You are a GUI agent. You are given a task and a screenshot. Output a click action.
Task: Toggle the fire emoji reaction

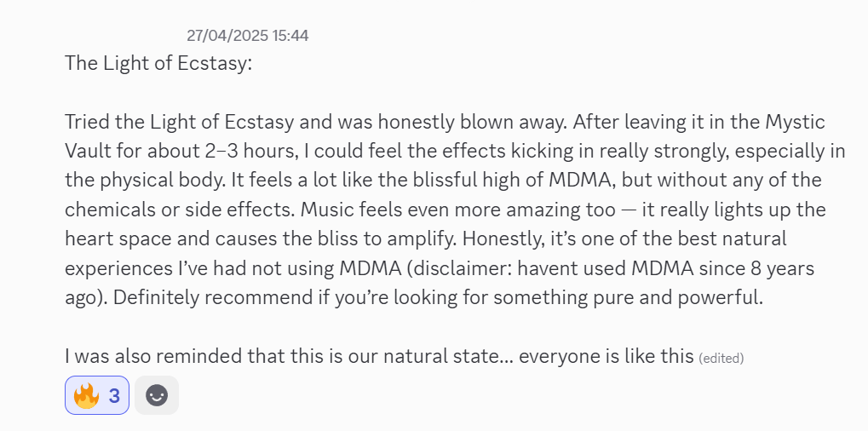[x=97, y=395]
